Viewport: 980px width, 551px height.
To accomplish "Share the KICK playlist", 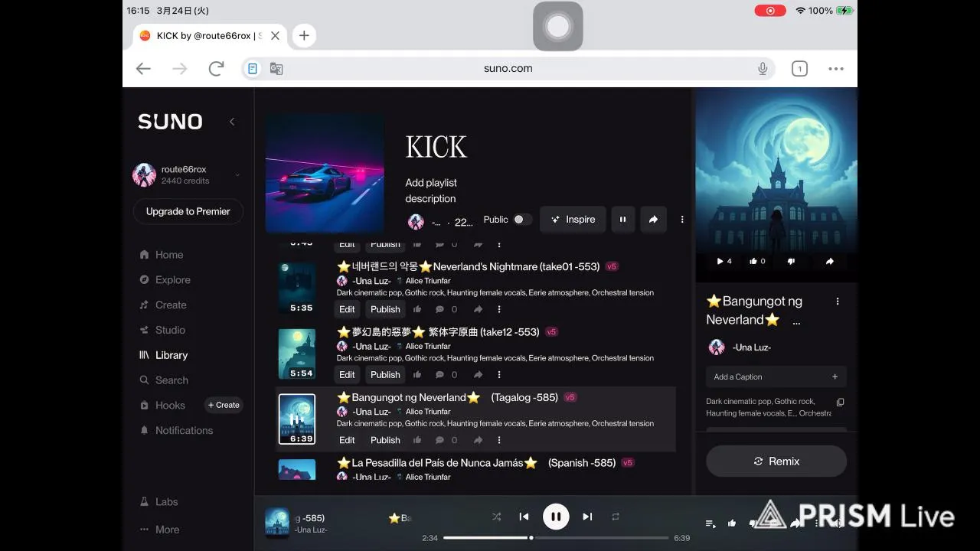I will (653, 220).
